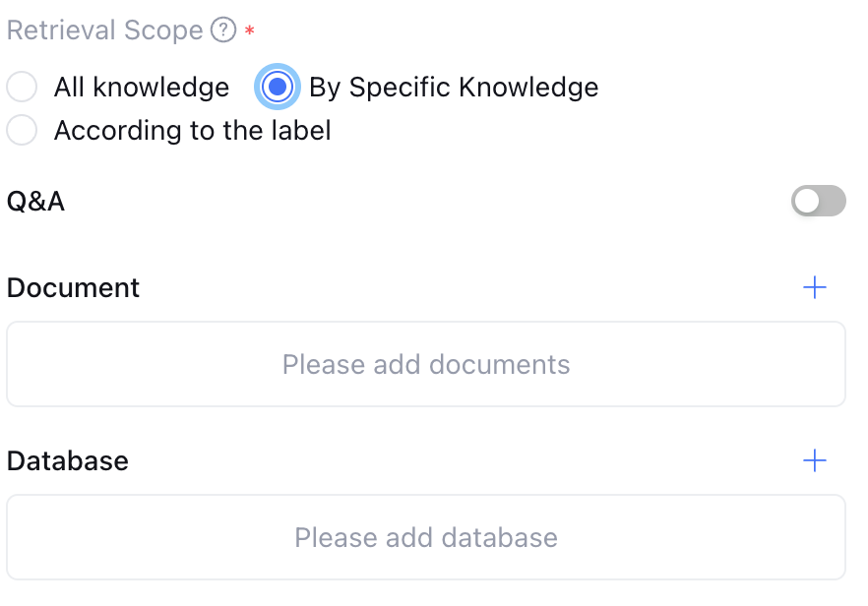Enable the Q&A toggle switch
Screen dimensions: 868x606
[818, 202]
